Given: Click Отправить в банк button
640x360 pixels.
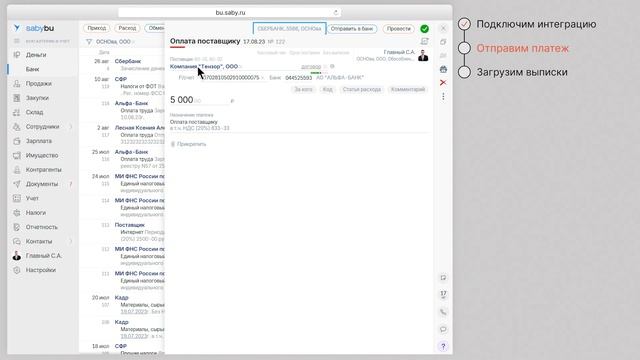Looking at the screenshot, I should click(x=352, y=29).
